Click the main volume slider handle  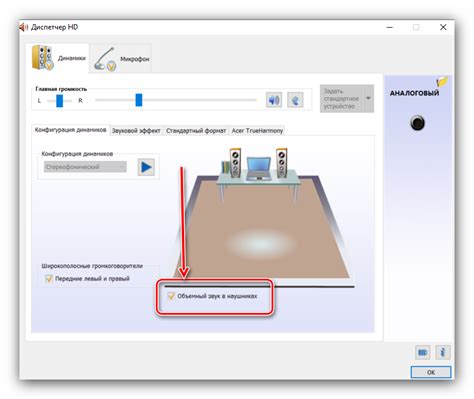tap(139, 100)
